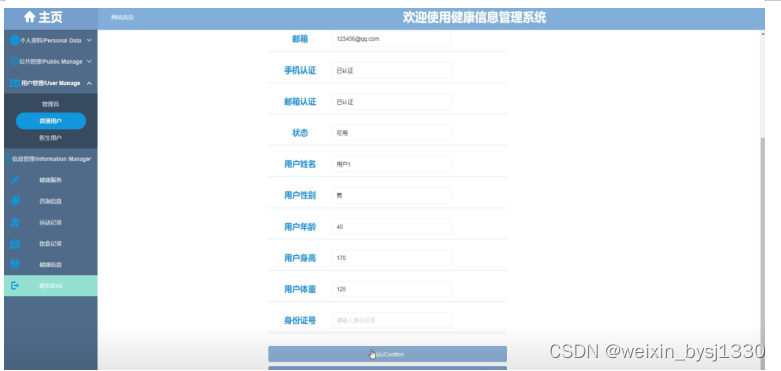Open the 咨询信息 menu entry

[x=51, y=201]
